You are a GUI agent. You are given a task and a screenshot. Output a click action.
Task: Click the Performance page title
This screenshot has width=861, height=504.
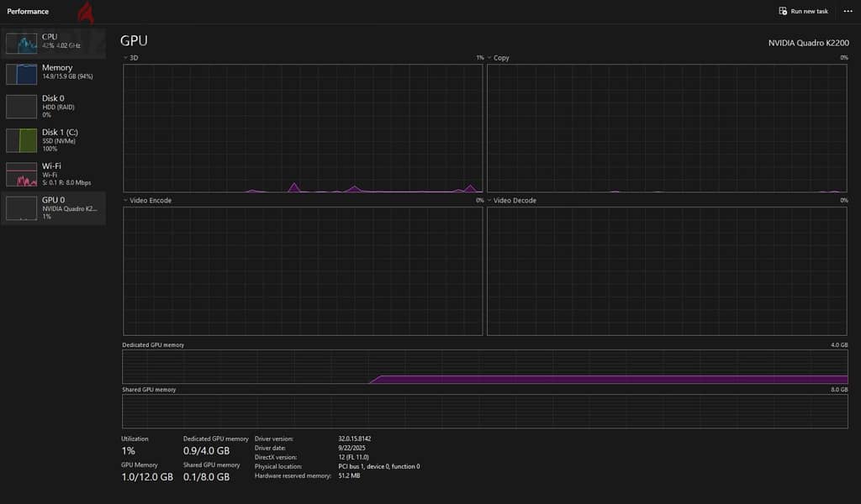tap(28, 12)
